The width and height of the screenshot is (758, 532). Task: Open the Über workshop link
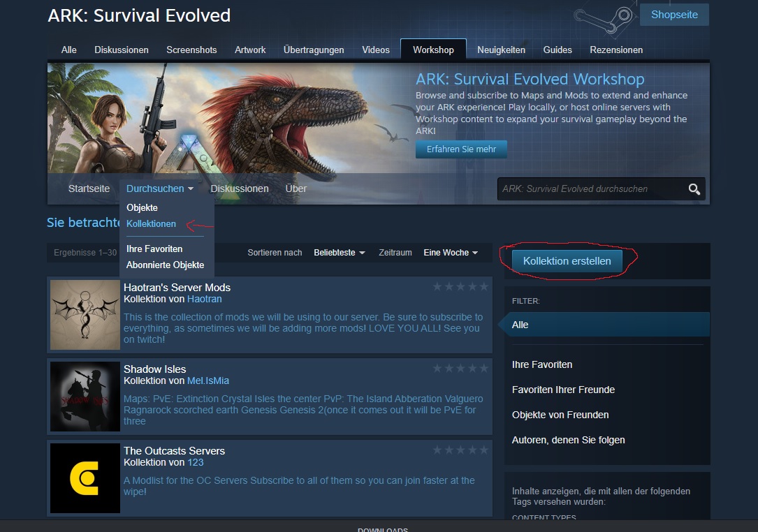[x=296, y=189]
